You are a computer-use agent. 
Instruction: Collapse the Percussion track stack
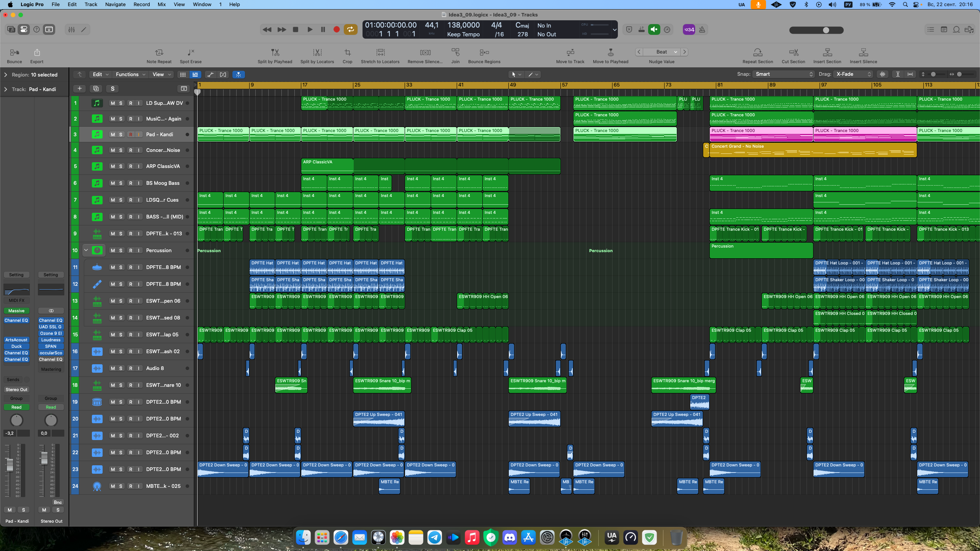click(x=86, y=251)
